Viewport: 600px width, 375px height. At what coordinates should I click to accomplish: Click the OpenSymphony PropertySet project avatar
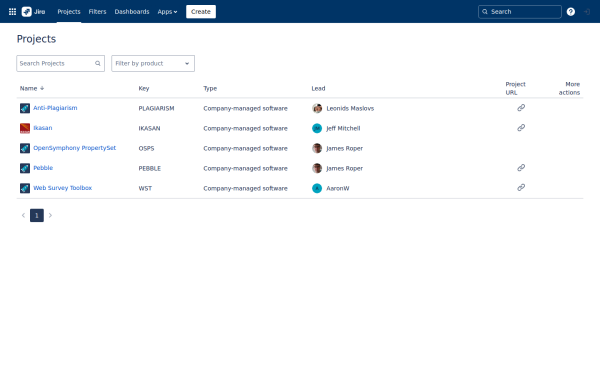25,148
